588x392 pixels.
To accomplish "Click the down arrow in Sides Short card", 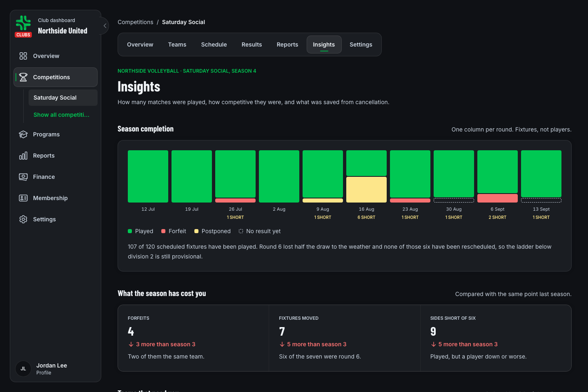I will click(x=433, y=344).
